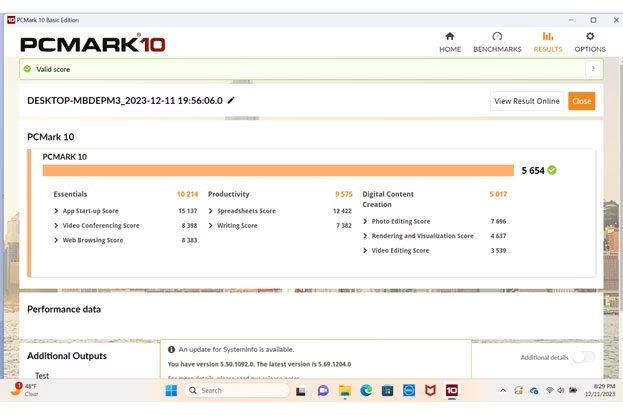Click the Additional Outputs heading

point(67,356)
